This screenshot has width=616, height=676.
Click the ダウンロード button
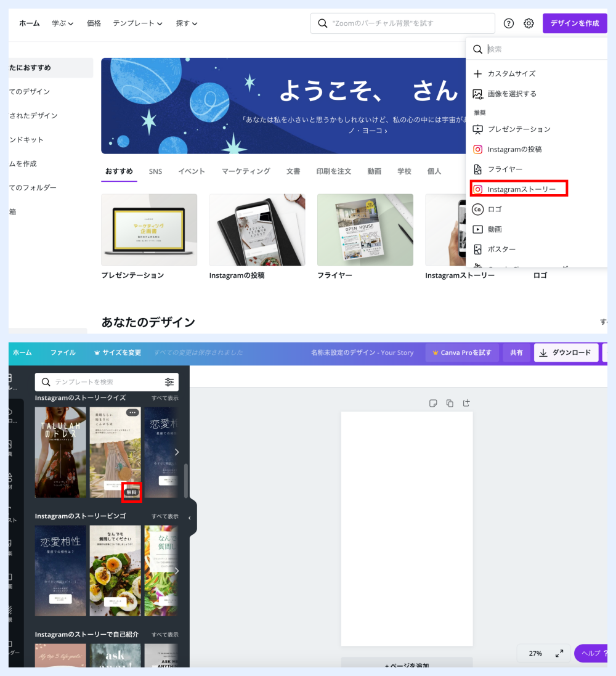[566, 352]
